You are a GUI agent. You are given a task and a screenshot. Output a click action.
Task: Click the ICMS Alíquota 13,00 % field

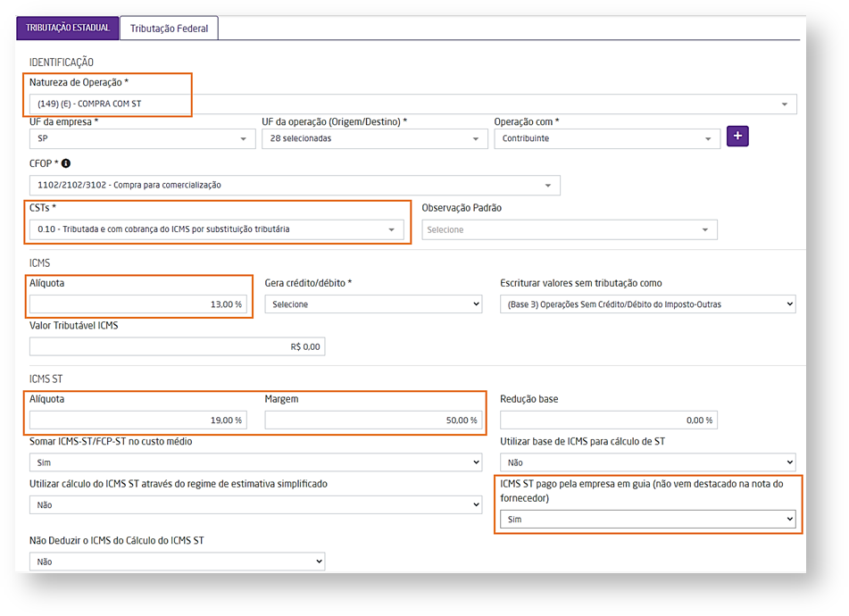tap(138, 304)
